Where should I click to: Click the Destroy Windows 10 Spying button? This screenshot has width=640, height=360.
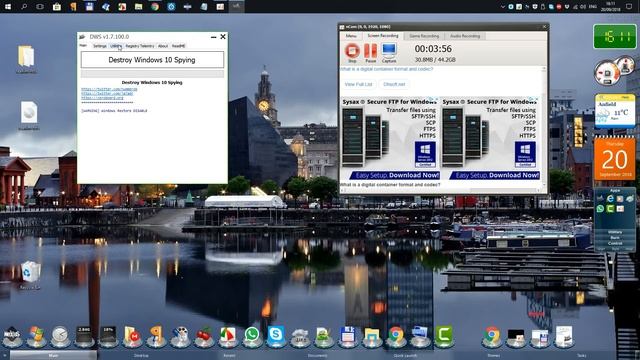click(152, 60)
